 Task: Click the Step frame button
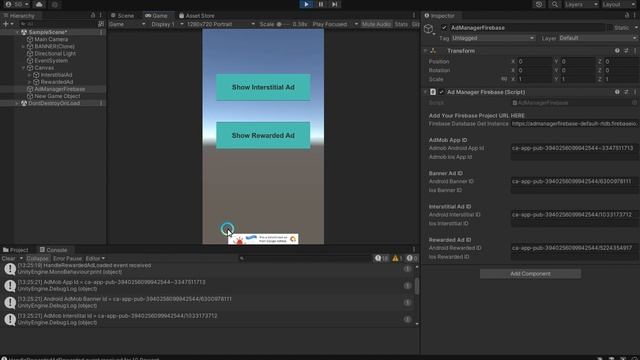(335, 4)
